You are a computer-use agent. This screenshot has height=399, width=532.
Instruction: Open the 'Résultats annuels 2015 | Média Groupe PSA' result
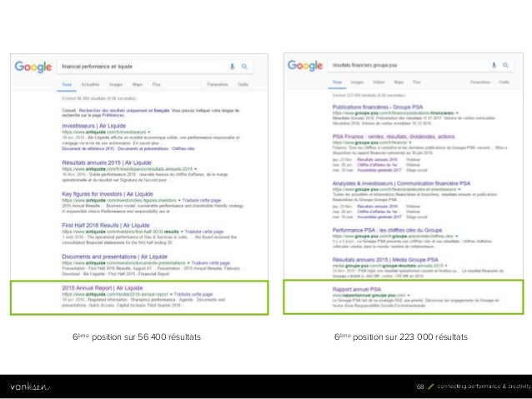pyautogui.click(x=385, y=260)
